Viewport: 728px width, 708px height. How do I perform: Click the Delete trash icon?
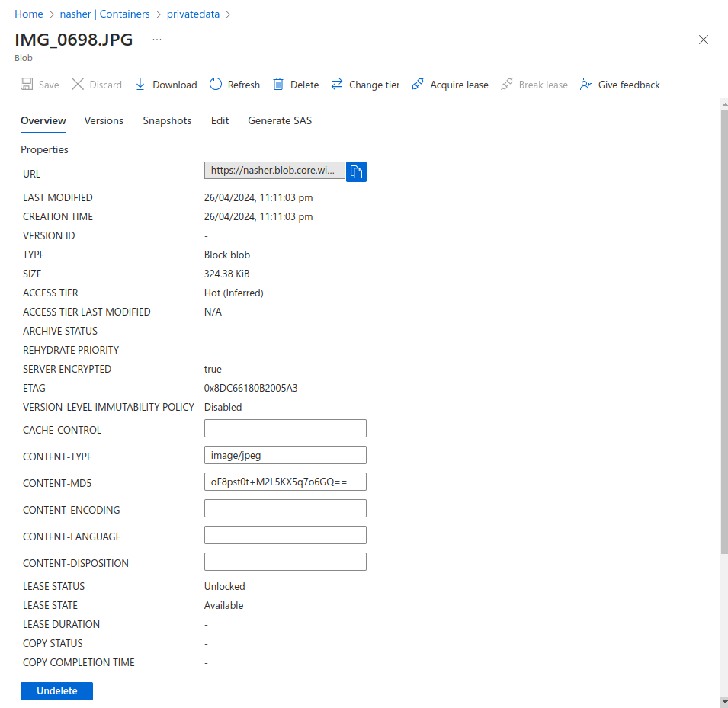point(279,85)
